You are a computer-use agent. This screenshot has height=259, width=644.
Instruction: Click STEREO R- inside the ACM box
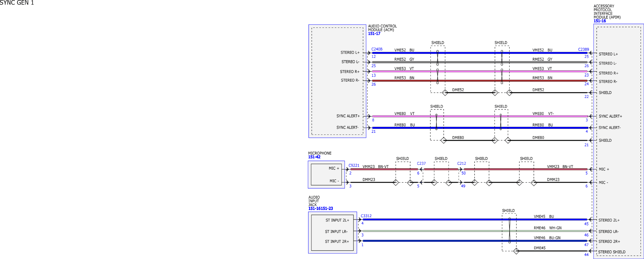tap(350, 80)
